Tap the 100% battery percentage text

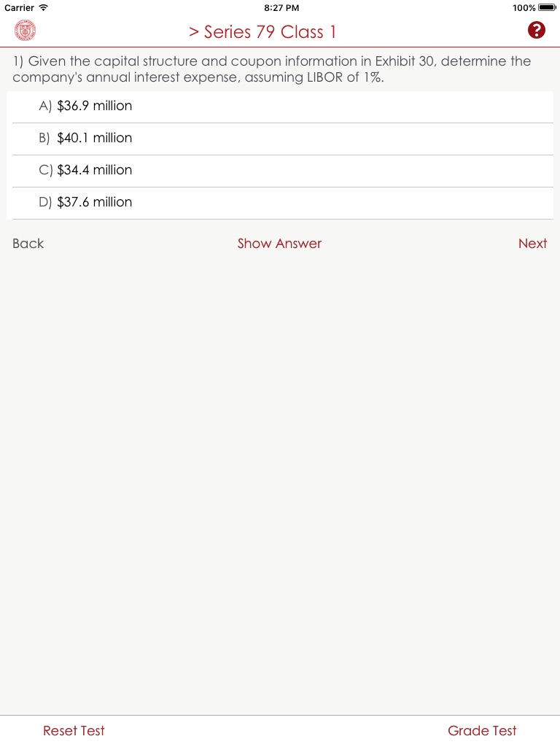click(524, 7)
